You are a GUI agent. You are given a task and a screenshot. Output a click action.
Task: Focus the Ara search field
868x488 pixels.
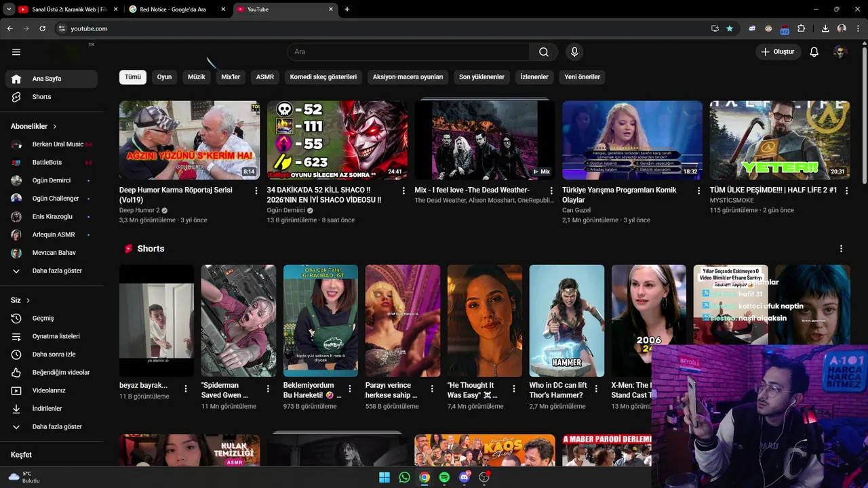click(408, 52)
